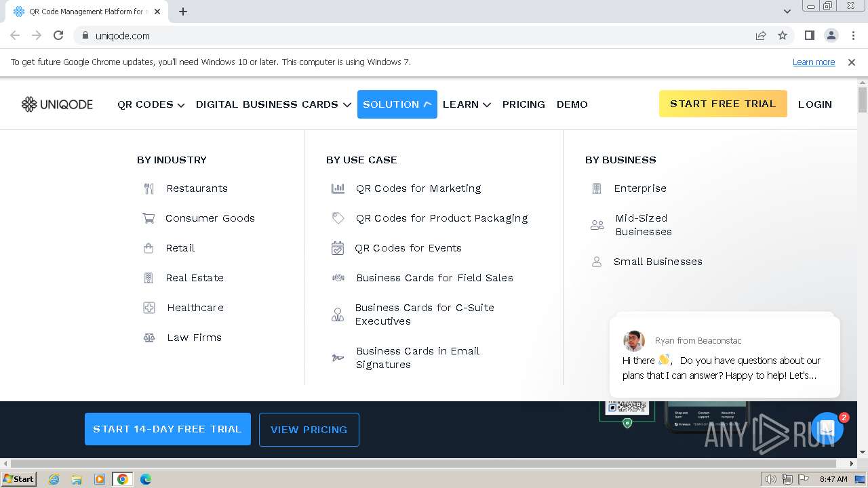
Task: Open Microsoft Edge from the taskbar
Action: [x=146, y=479]
